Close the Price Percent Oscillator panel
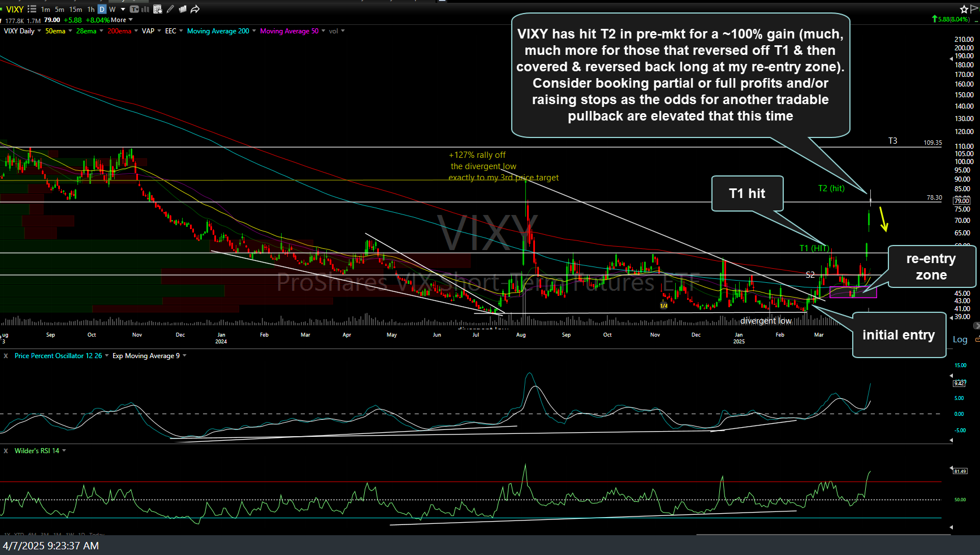The height and width of the screenshot is (555, 980). (x=6, y=356)
